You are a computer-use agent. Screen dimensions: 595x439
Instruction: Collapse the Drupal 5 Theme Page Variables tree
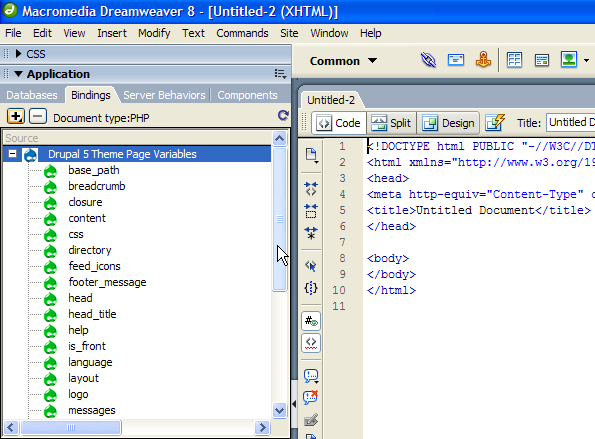13,154
